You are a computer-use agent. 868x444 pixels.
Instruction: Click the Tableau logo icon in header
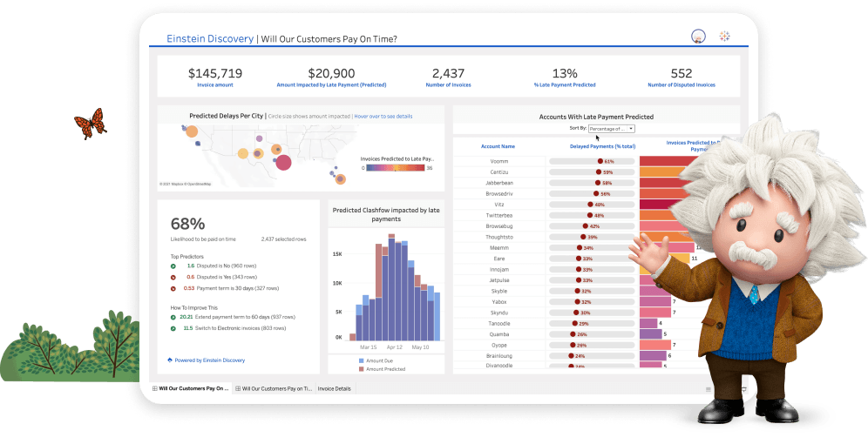click(724, 37)
